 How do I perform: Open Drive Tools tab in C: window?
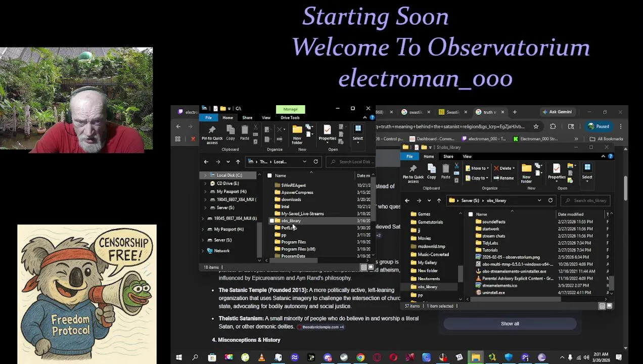coord(290,118)
